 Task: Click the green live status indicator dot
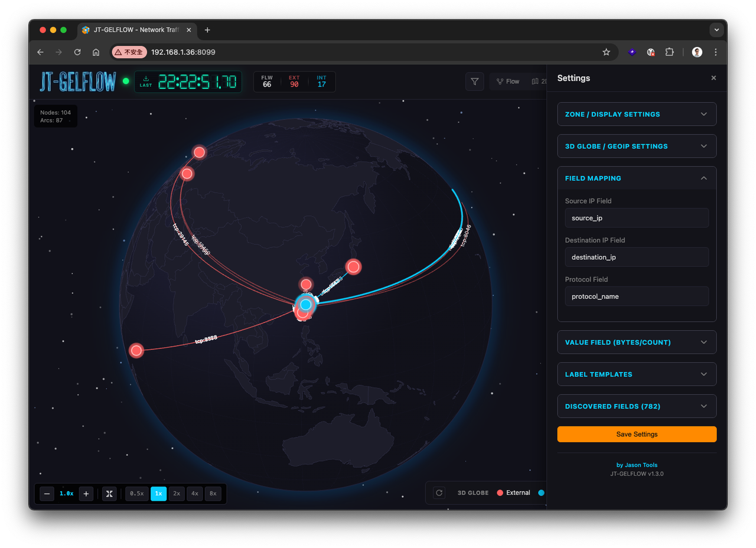(x=126, y=81)
